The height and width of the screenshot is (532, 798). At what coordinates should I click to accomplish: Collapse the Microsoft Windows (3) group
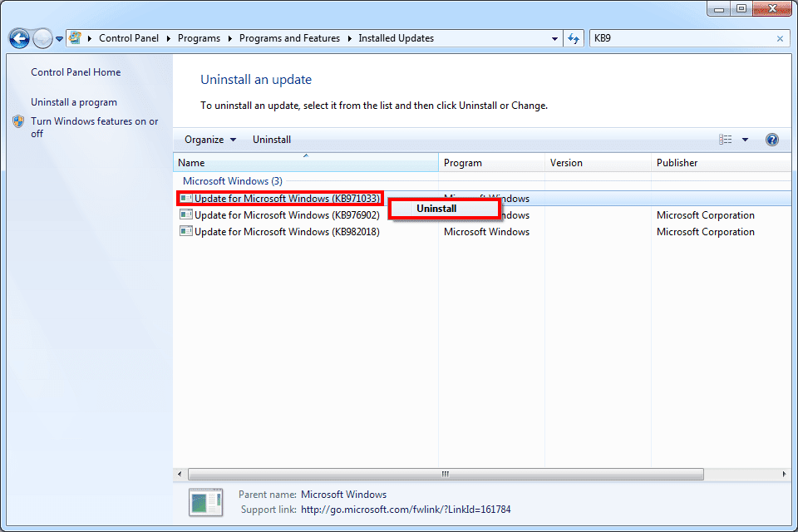pos(233,181)
